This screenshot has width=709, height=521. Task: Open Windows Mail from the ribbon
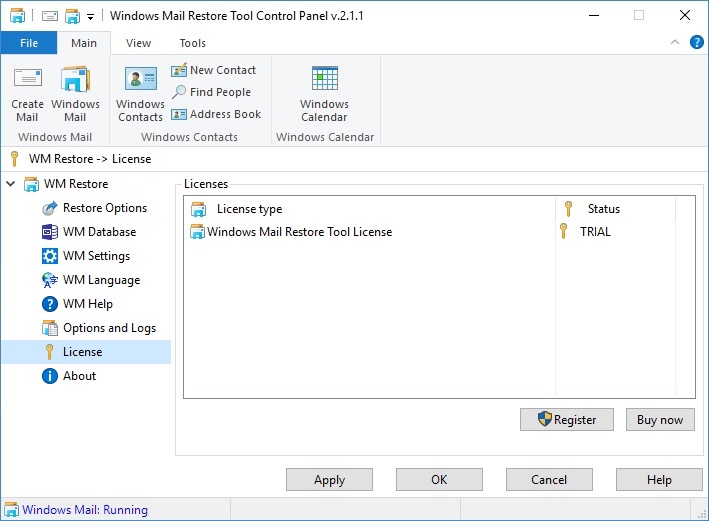tap(75, 94)
